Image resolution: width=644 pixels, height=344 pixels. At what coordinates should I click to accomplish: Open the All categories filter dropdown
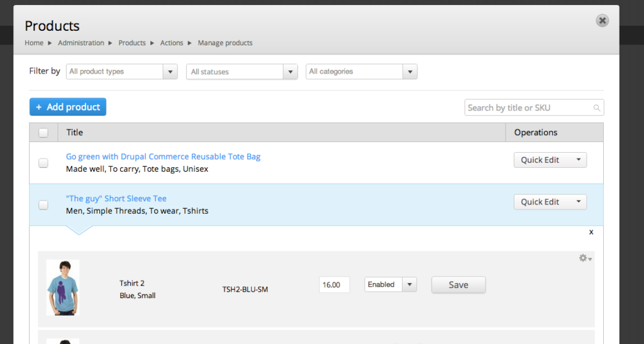pos(362,72)
